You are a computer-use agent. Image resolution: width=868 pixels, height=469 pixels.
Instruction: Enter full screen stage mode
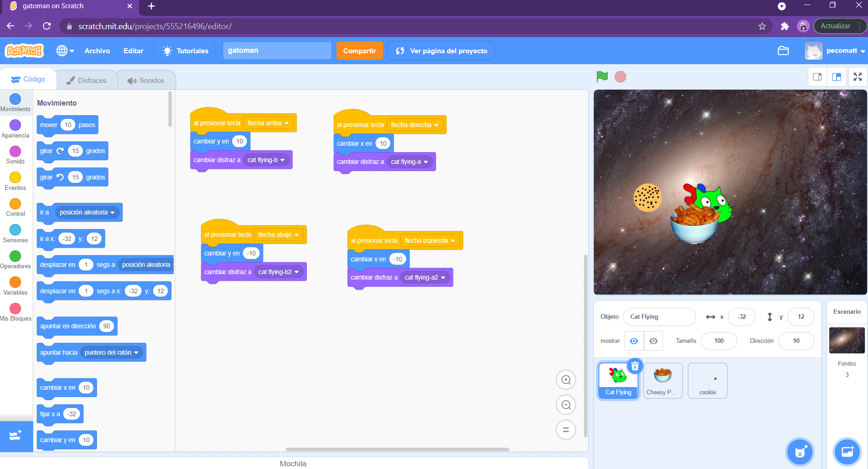coord(858,77)
